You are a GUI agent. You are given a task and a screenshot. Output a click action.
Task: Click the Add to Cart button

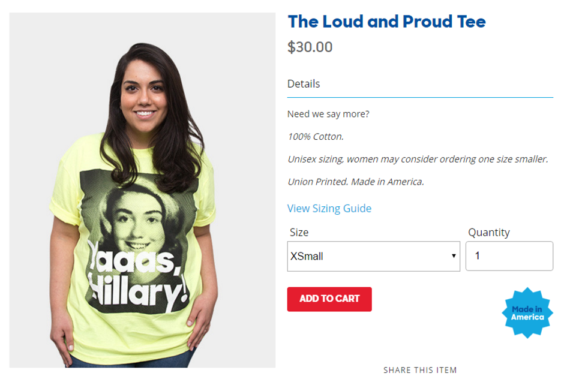pos(329,299)
